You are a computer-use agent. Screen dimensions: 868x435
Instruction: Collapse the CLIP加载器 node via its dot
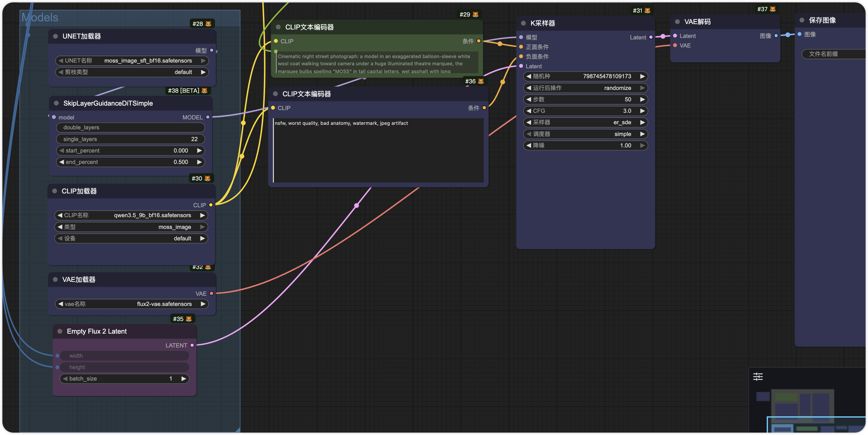pos(55,191)
